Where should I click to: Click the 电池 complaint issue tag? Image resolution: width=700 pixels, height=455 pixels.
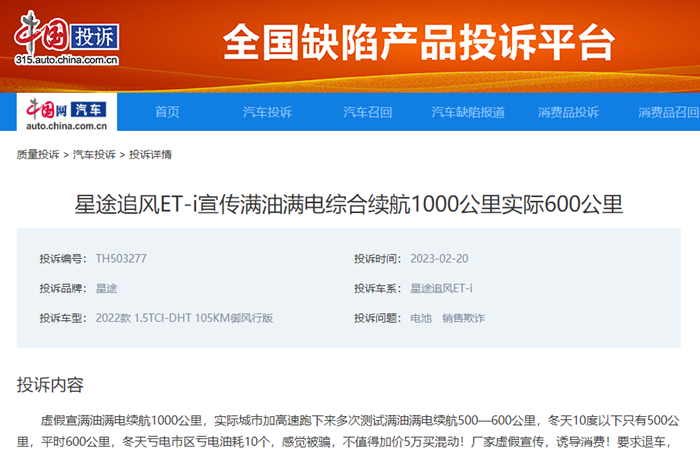(421, 318)
